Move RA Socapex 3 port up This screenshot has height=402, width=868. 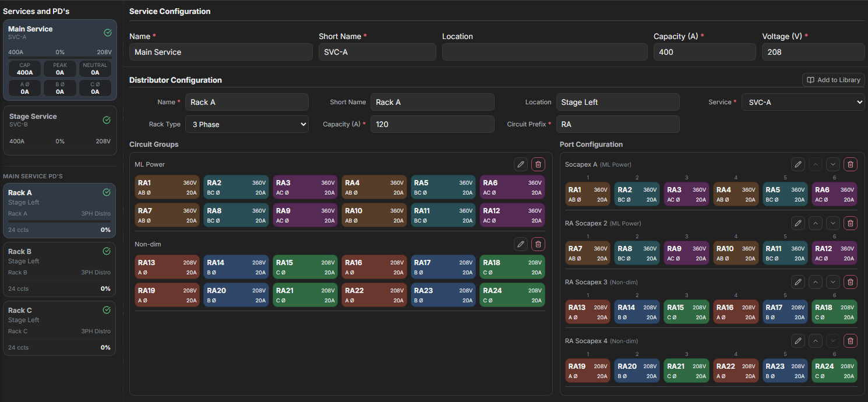point(816,282)
